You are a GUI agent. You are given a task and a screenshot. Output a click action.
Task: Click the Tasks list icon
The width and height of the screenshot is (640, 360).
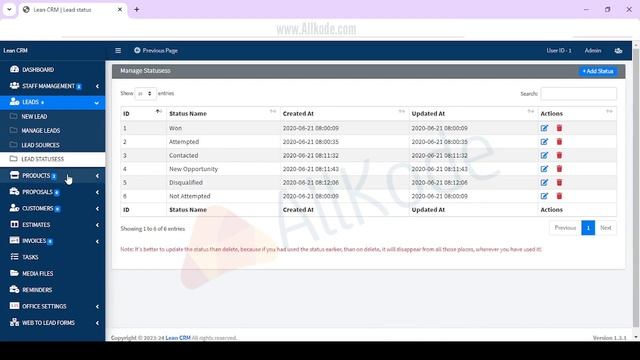14,257
